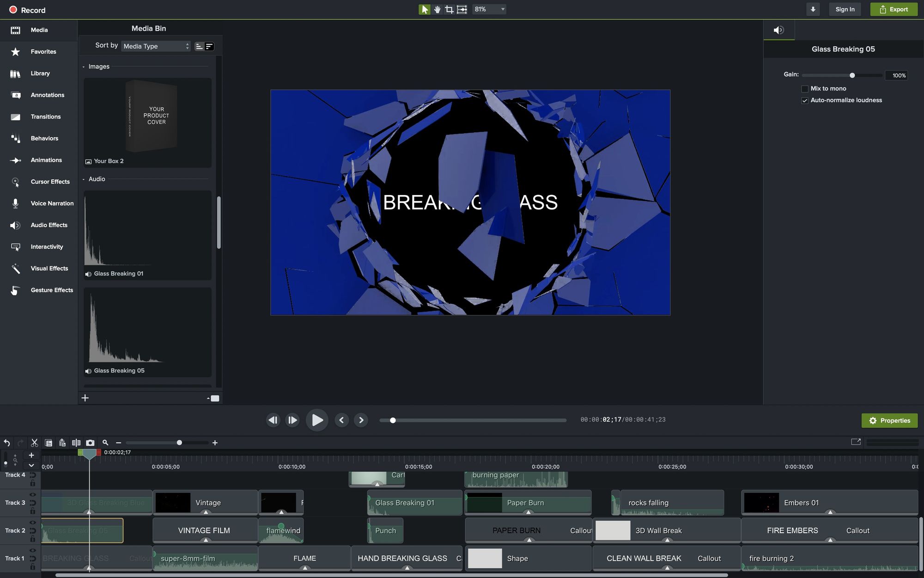Open the audio properties speaker tab

click(x=778, y=30)
